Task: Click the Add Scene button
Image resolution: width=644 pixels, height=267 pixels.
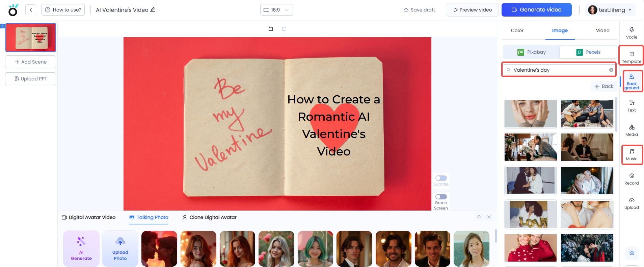Action: tap(31, 62)
